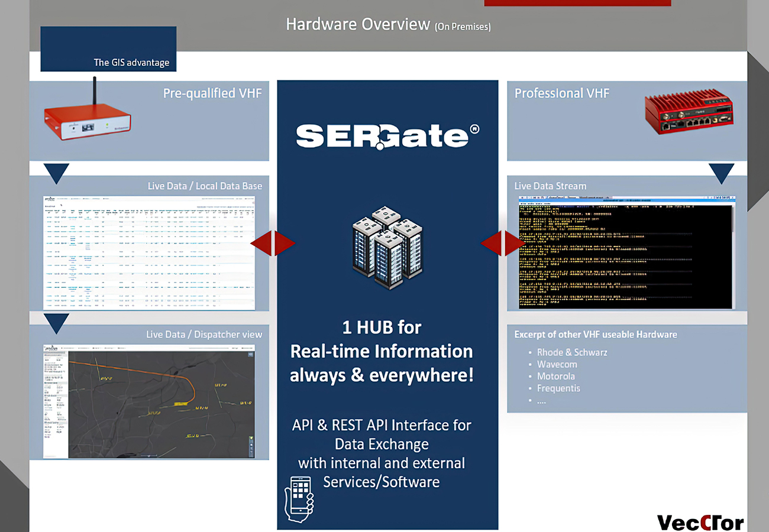Click 'The GIS advantage' label
The image size is (769, 532).
coord(131,62)
